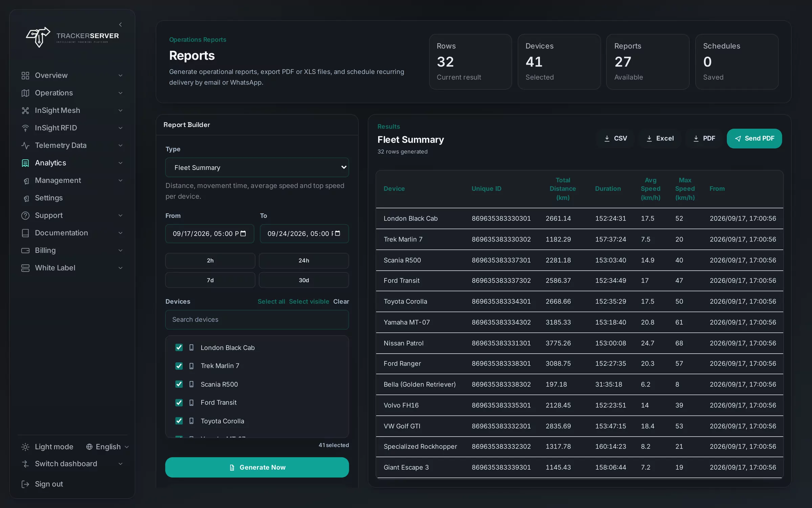Viewport: 812px width, 508px height.
Task: Set the time range to 24h
Action: click(x=304, y=260)
